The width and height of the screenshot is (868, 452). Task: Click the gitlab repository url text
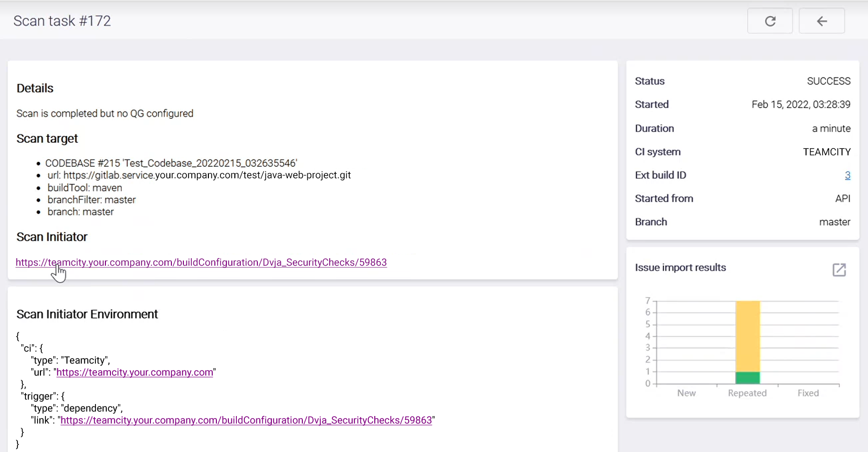206,175
